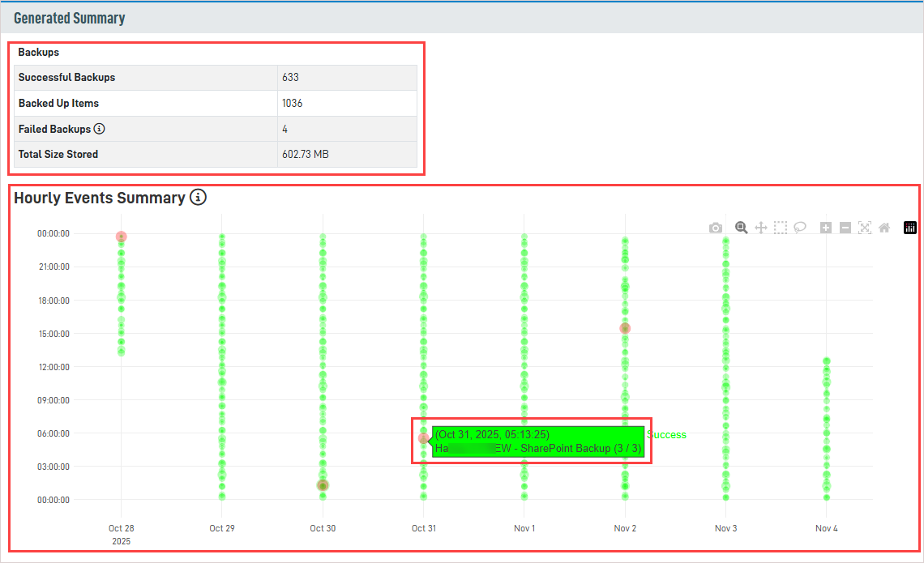Reset axes with the home icon

[884, 228]
